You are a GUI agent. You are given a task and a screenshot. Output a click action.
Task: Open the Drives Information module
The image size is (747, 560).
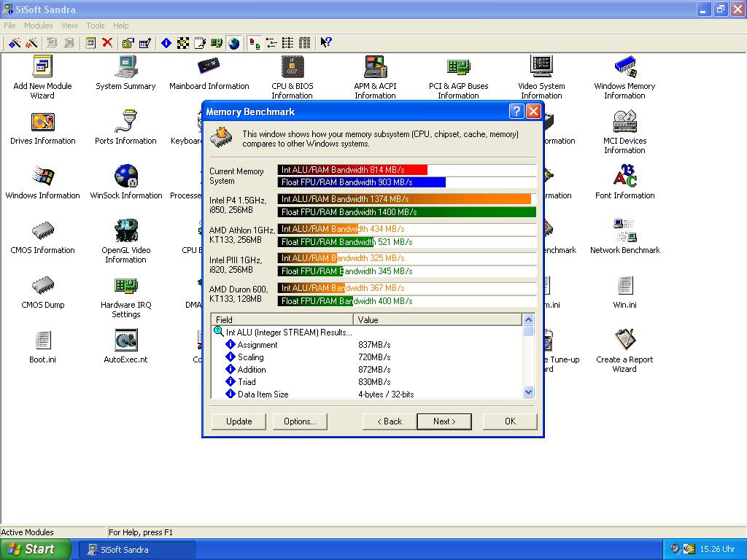coord(43,122)
